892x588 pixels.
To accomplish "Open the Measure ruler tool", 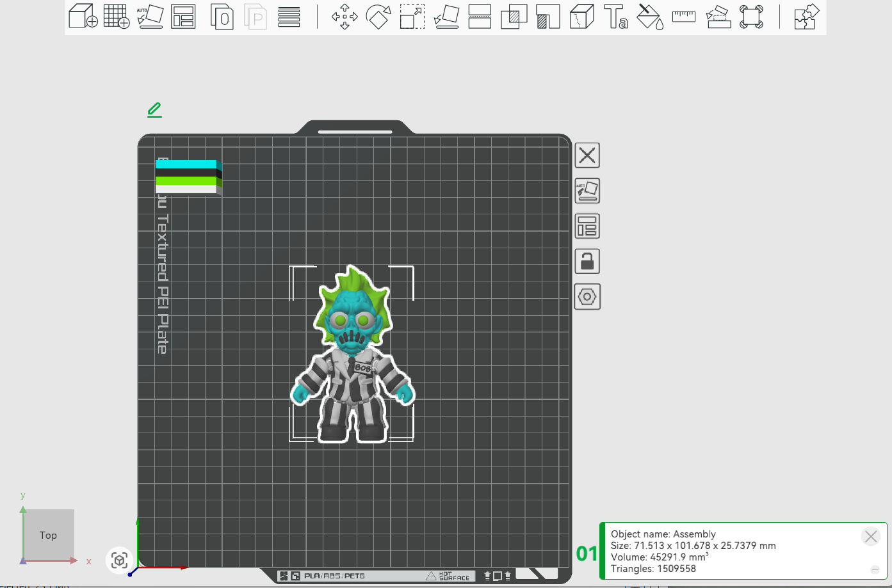I will point(684,17).
